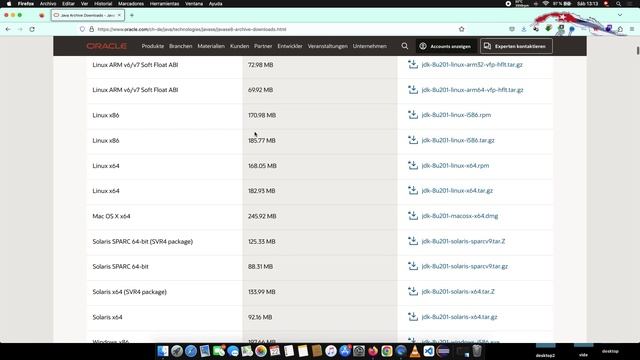This screenshot has height=360, width=640.
Task: Open the Herramientas menu
Action: [164, 4]
